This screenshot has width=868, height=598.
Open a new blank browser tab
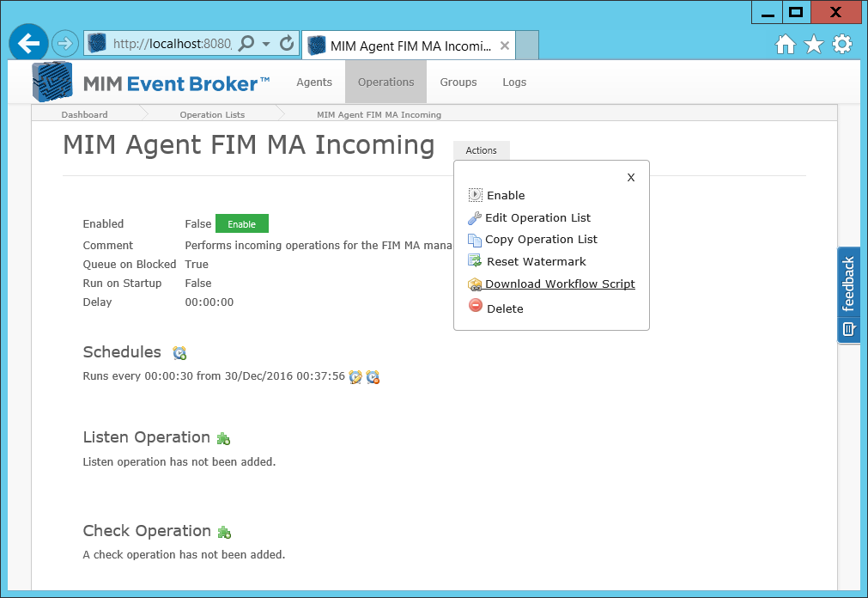527,46
